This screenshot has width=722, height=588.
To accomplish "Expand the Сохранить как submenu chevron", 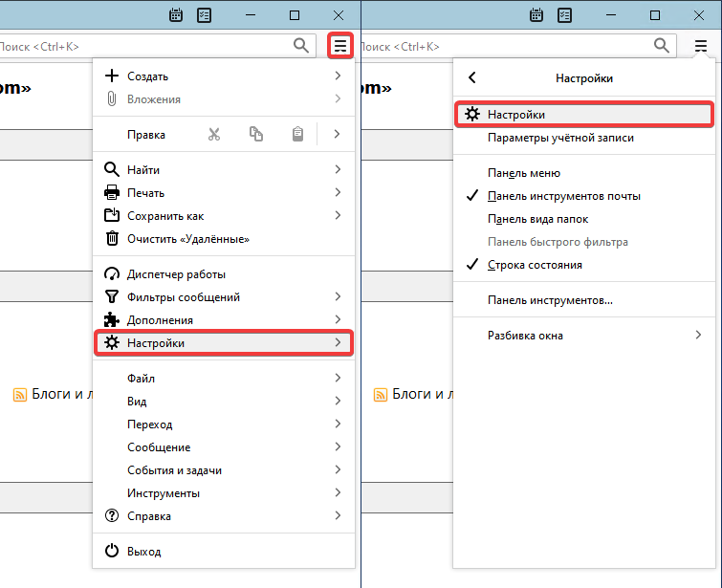I will pyautogui.click(x=338, y=216).
